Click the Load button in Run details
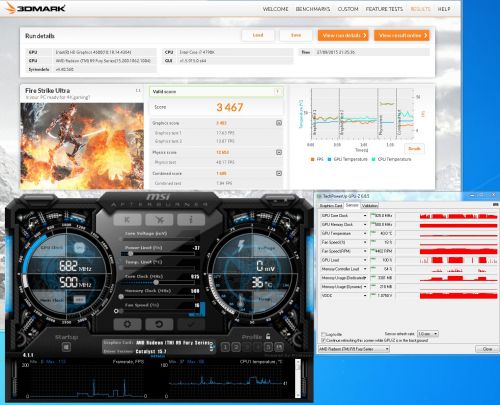500x405 pixels. click(x=258, y=35)
